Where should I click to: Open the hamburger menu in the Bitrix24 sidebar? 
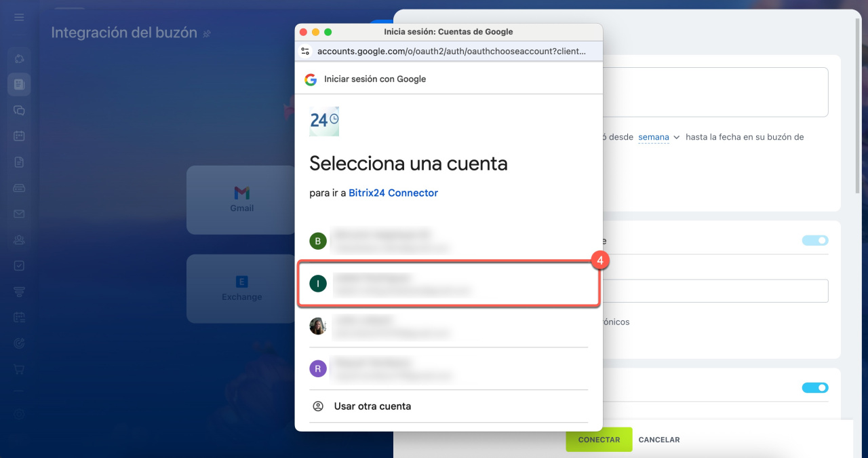click(x=19, y=17)
